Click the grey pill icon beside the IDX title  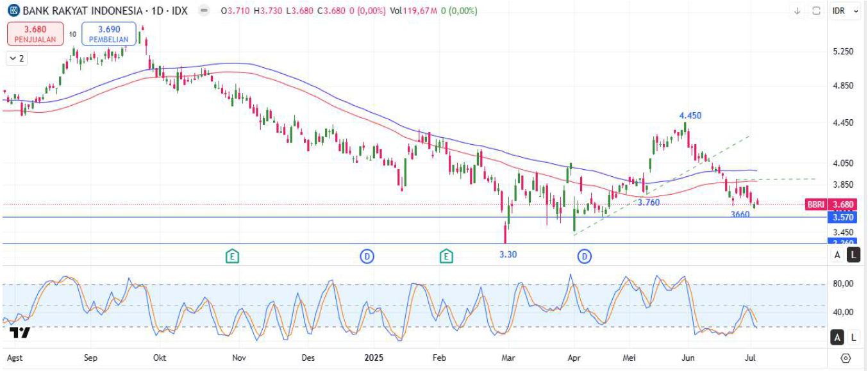pos(204,11)
